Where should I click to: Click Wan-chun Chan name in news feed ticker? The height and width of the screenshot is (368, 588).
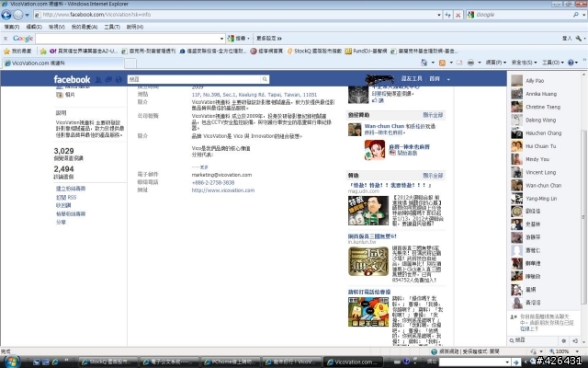384,126
